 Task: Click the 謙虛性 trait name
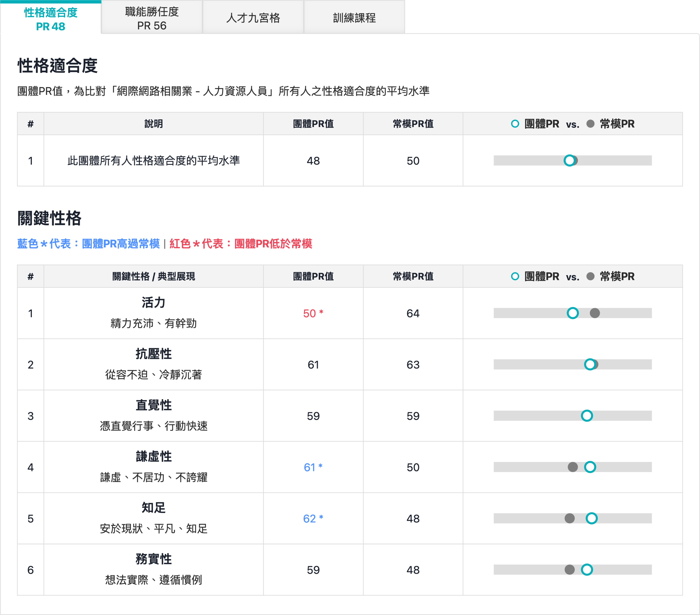[153, 457]
